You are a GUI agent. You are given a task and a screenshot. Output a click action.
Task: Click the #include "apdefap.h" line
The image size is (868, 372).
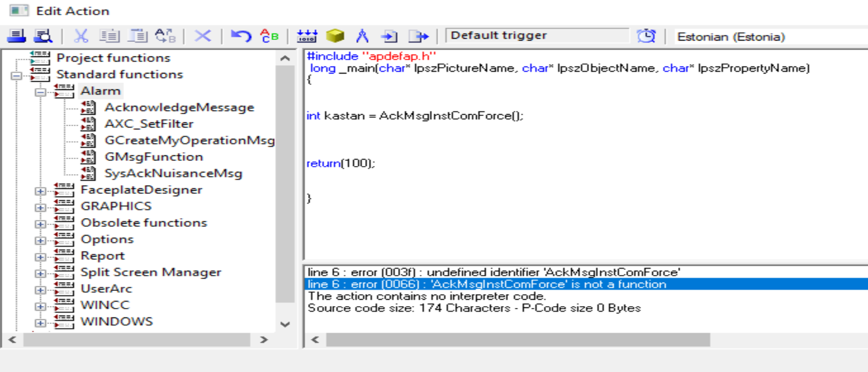[372, 56]
